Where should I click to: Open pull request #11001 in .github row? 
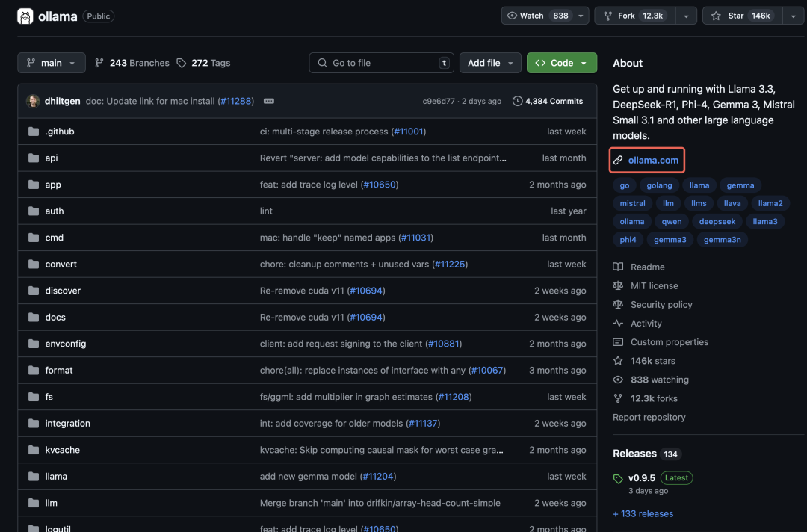pyautogui.click(x=408, y=132)
